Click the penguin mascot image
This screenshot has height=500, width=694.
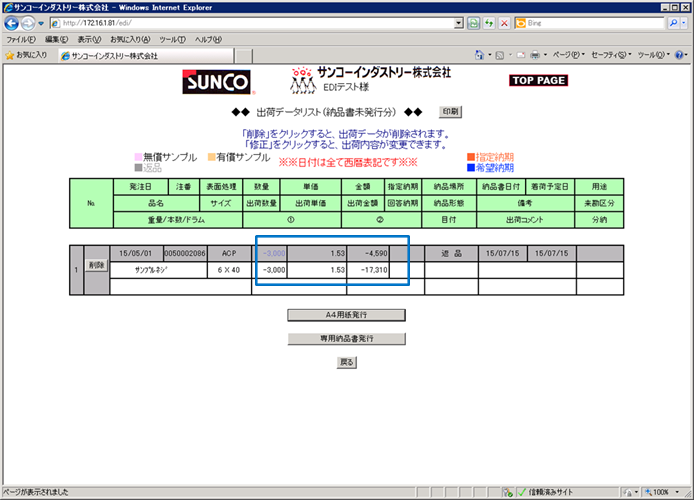pyautogui.click(x=303, y=80)
